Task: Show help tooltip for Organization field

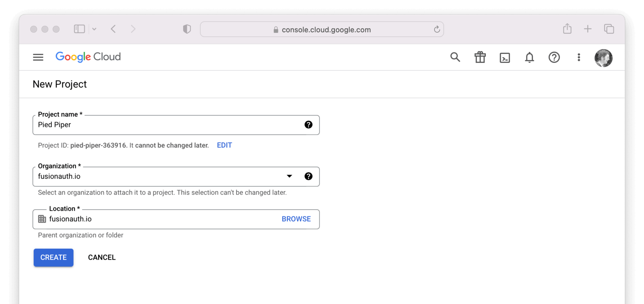Action: point(308,176)
